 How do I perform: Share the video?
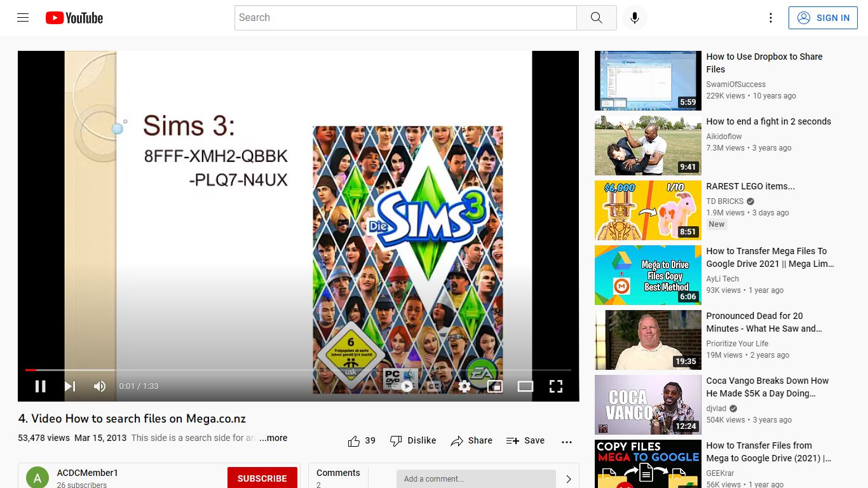click(x=471, y=440)
